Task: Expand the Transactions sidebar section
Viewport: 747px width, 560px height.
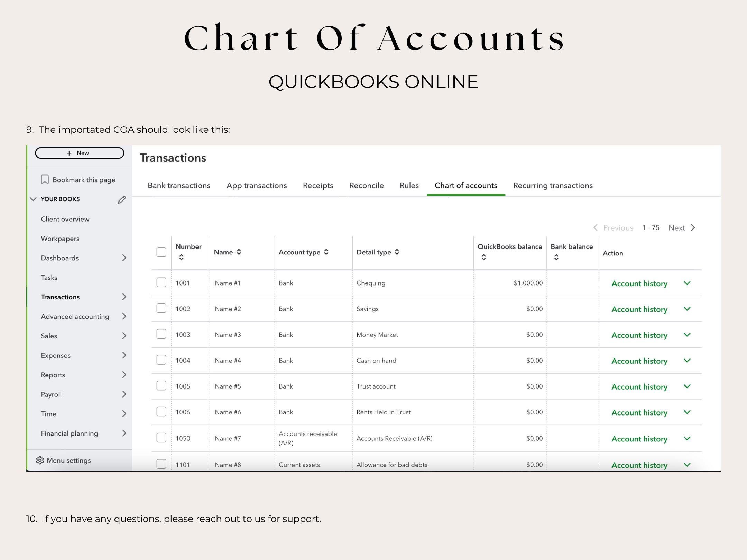Action: click(124, 297)
